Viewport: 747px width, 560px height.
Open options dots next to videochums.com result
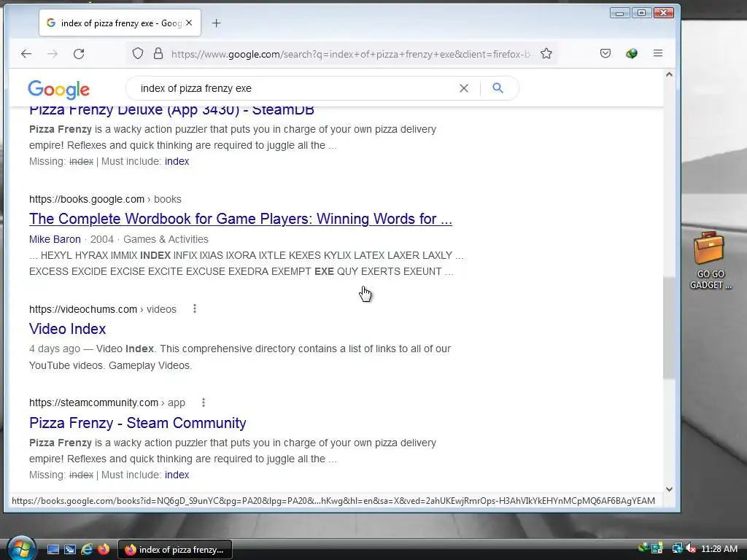[x=194, y=308]
